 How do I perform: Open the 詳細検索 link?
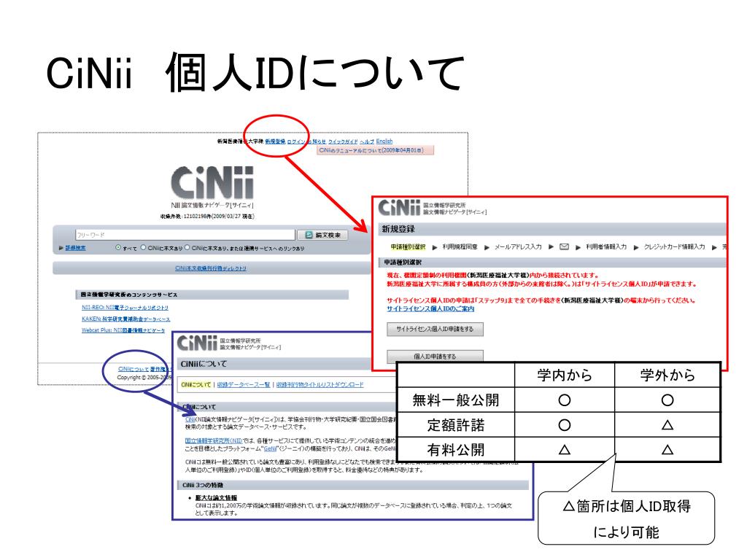[x=75, y=248]
